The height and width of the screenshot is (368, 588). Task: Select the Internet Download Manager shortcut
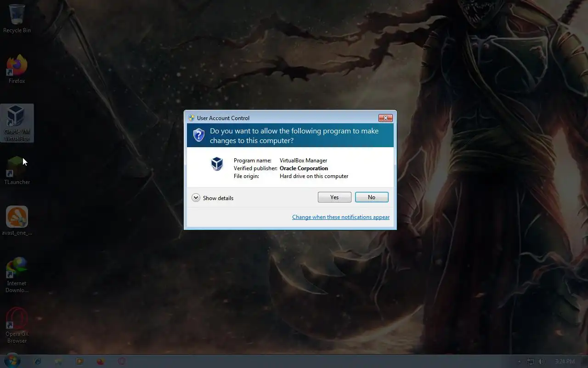point(17,275)
